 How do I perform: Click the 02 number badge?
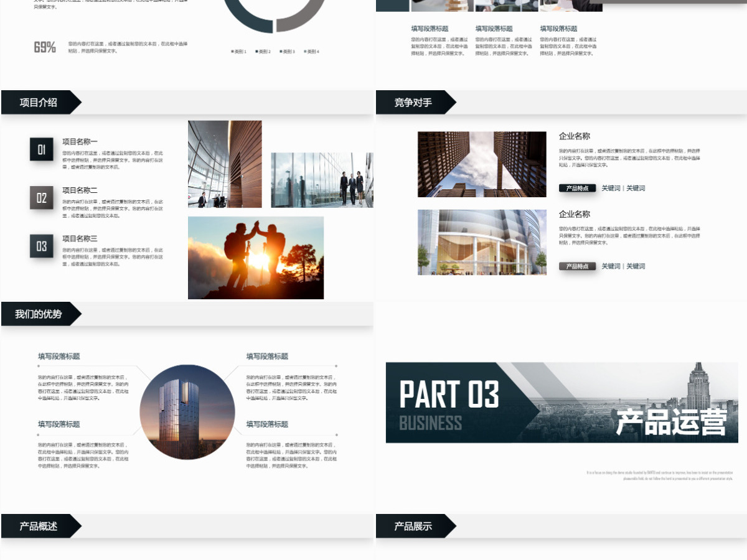coord(42,198)
